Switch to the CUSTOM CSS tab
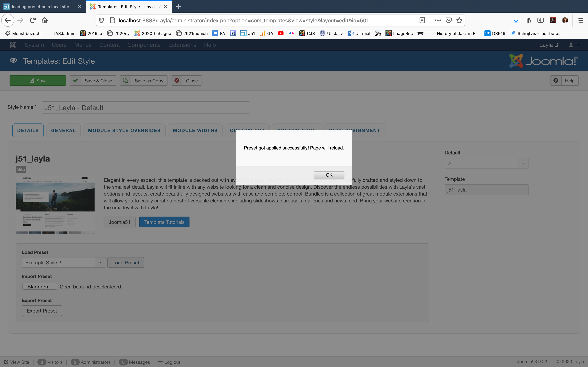Screen dimensions: 588x367 tap(247, 130)
